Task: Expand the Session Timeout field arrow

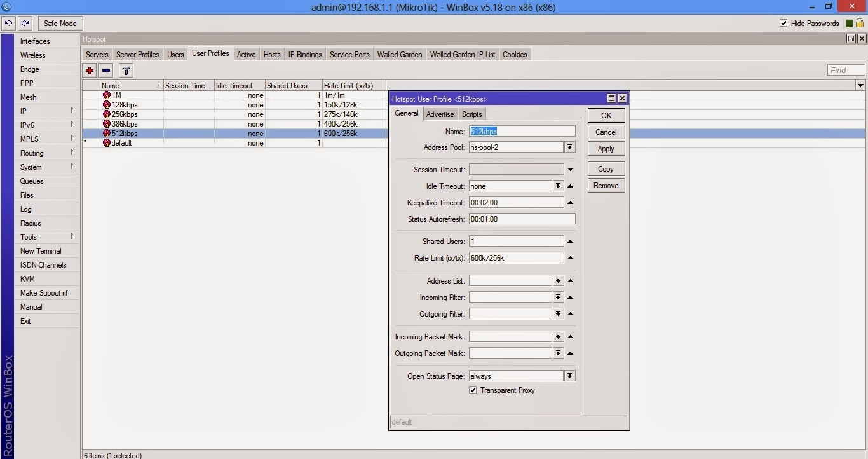Action: [570, 170]
